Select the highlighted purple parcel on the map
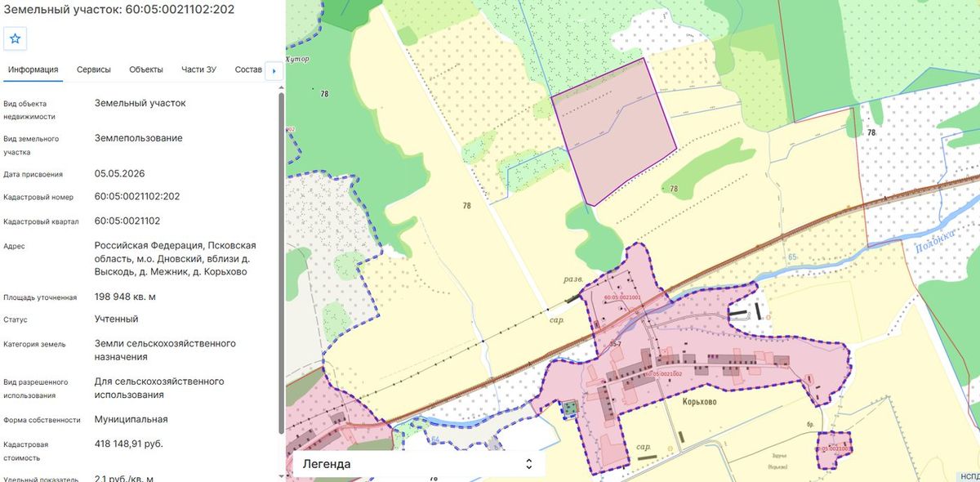Viewport: 980px width, 482px height. point(614,131)
